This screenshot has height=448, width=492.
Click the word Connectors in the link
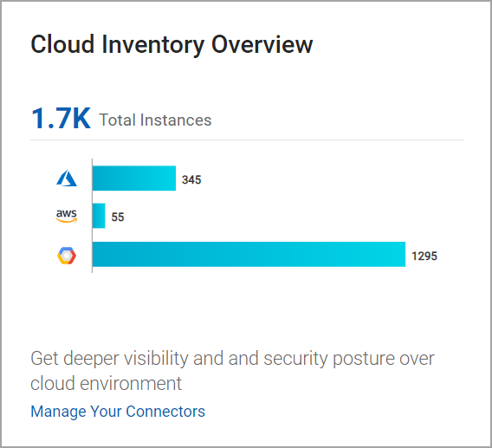click(x=165, y=412)
